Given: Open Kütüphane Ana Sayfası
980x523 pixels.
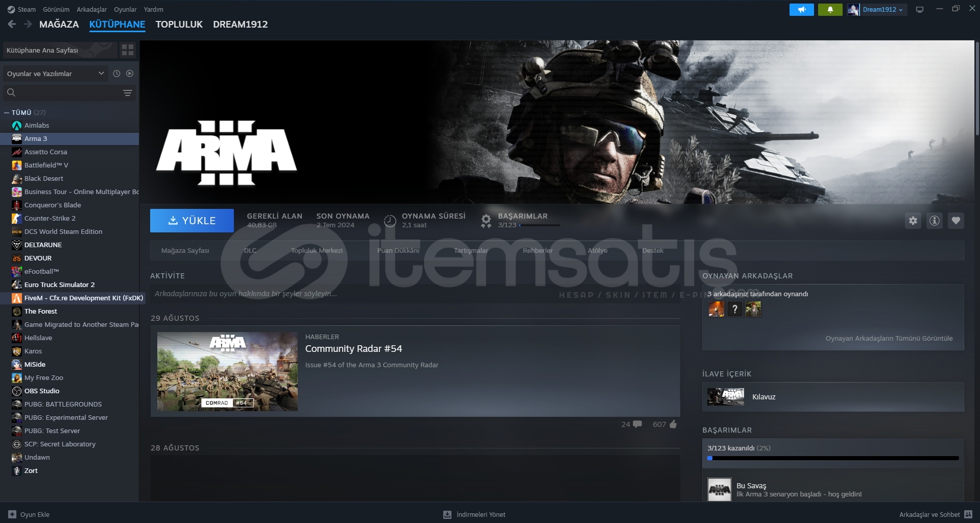Looking at the screenshot, I should tap(60, 50).
